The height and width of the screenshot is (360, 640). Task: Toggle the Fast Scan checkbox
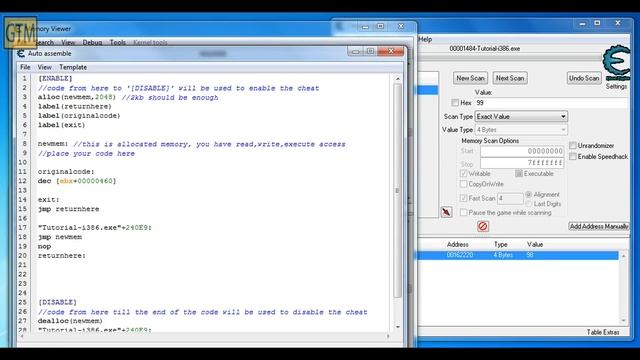pos(463,198)
